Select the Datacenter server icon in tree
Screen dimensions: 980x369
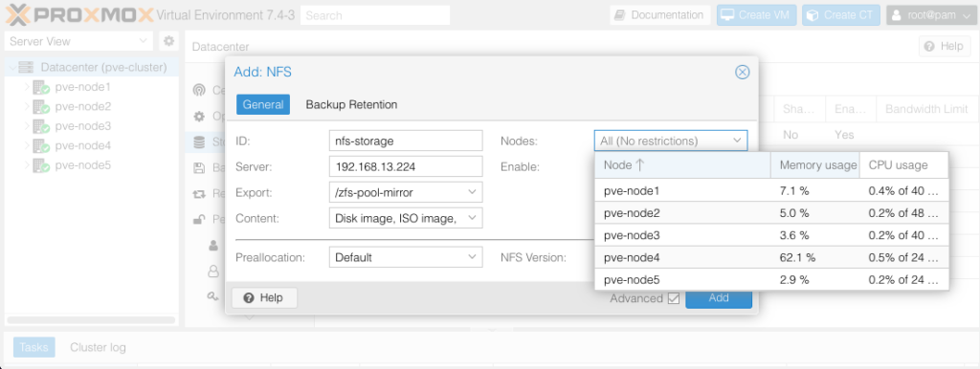[26, 67]
